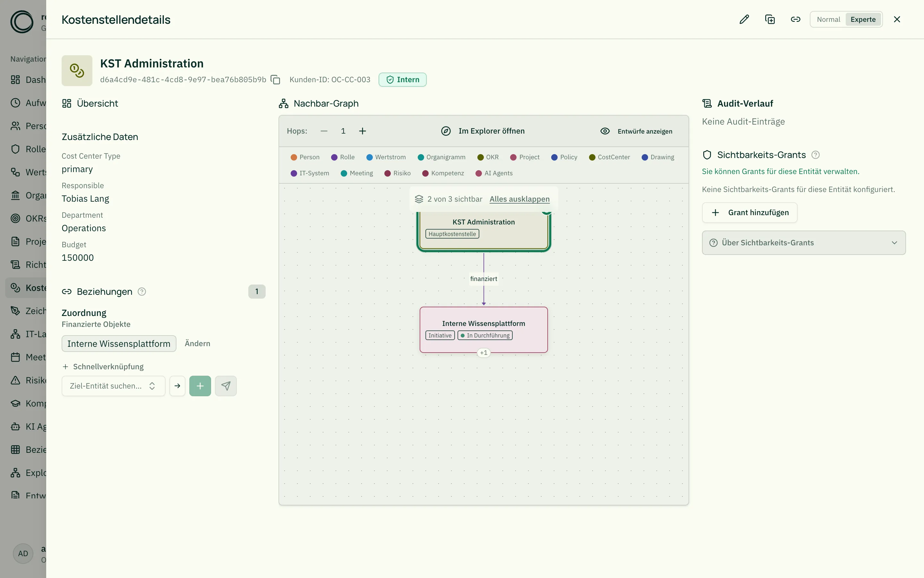Click Grant hinzufügen button

[749, 213]
